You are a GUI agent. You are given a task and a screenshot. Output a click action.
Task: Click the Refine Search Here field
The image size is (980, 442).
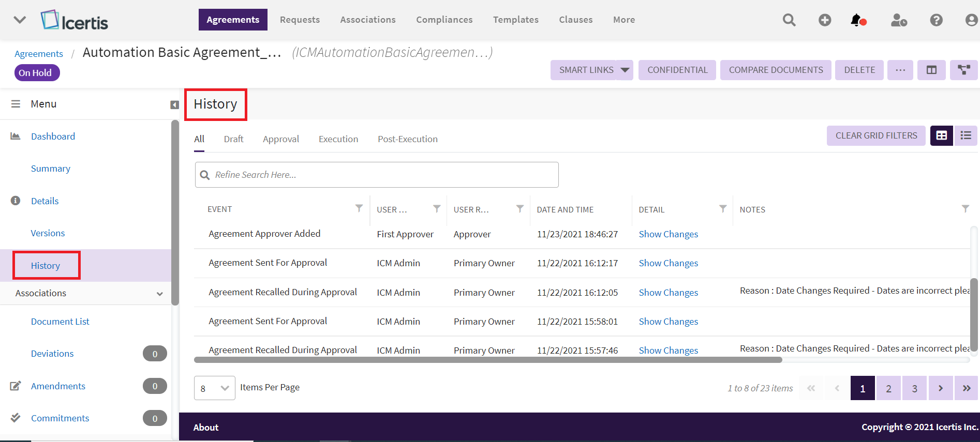click(x=383, y=175)
